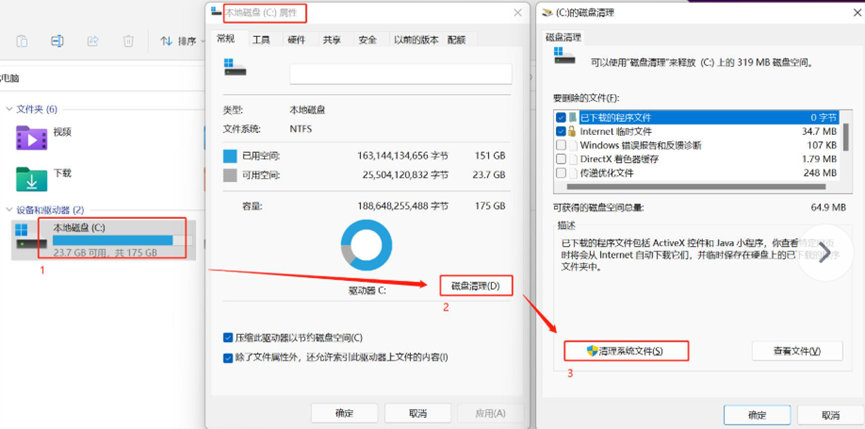Click 取消 in the properties dialog
The image size is (865, 429).
418,413
